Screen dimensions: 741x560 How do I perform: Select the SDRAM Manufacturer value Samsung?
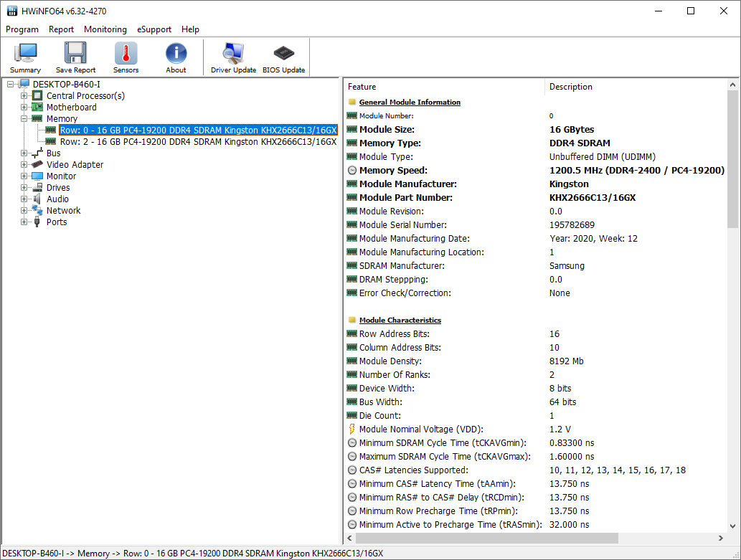click(567, 265)
